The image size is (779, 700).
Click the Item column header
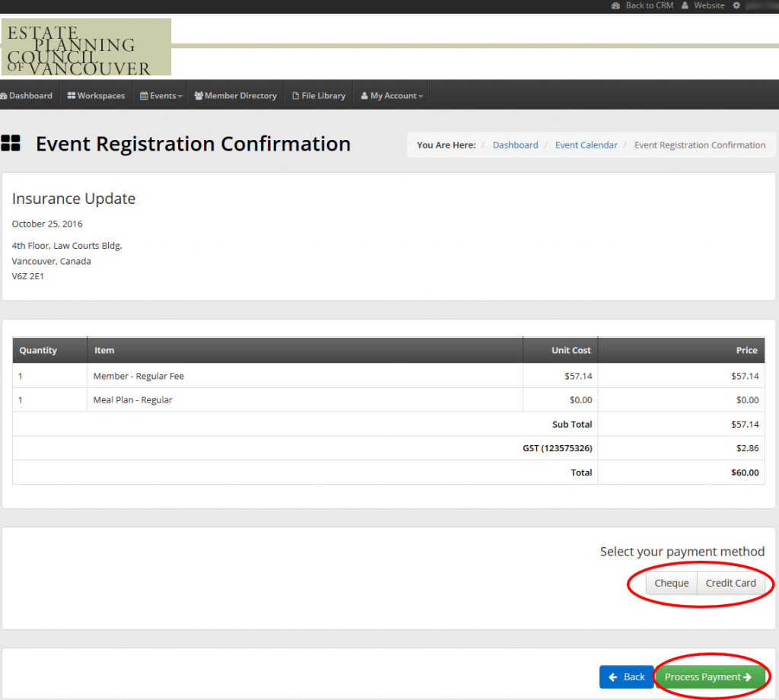click(305, 350)
